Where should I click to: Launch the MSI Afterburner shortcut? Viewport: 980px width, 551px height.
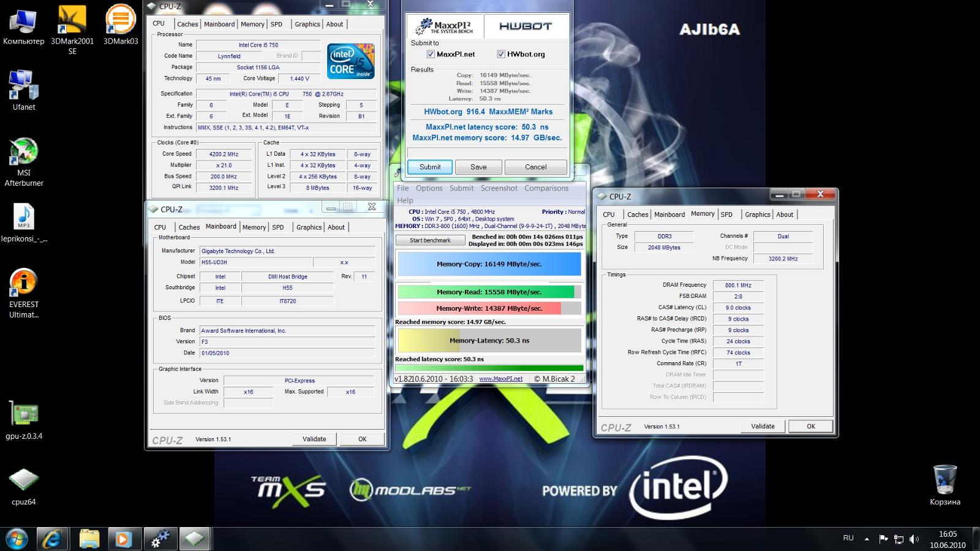tap(24, 162)
